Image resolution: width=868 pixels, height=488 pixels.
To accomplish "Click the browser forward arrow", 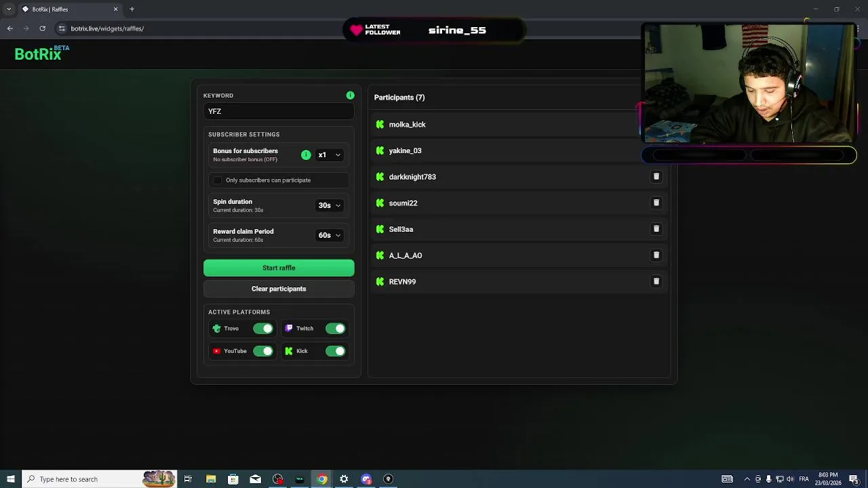I will click(26, 28).
